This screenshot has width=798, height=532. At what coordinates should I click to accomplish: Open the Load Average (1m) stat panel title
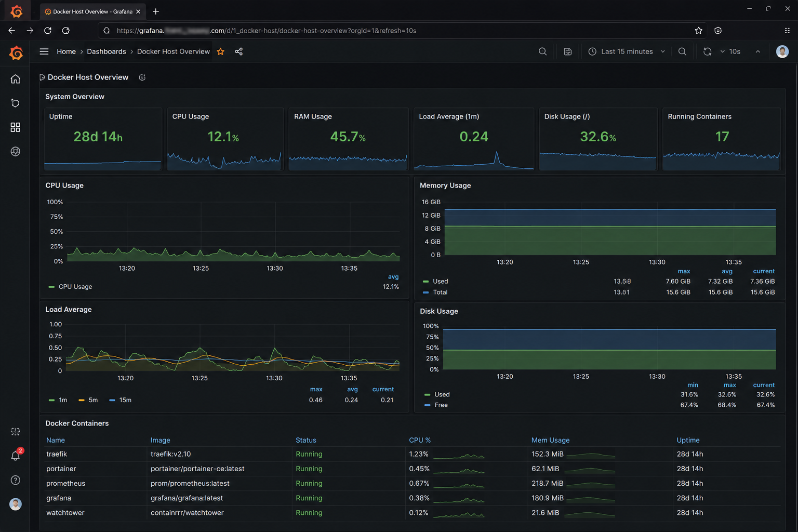tap(449, 116)
